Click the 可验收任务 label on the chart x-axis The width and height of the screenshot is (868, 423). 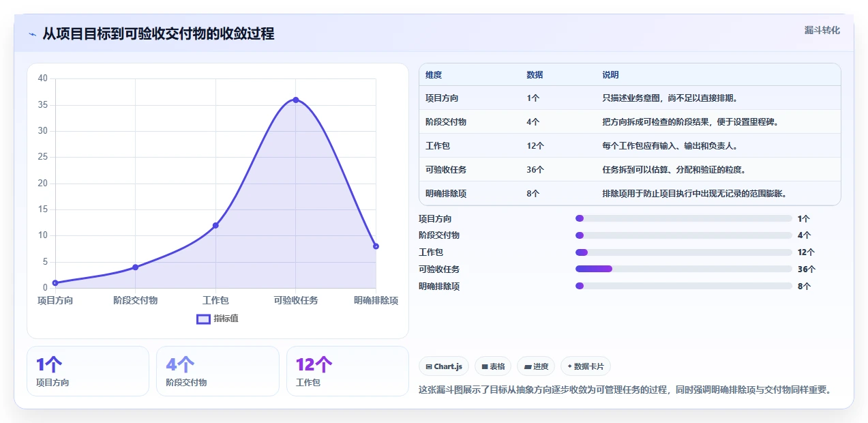click(296, 300)
